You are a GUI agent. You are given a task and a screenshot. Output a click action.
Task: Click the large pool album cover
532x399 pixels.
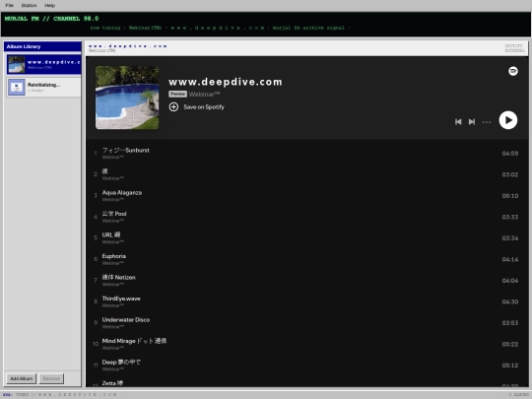tap(127, 98)
